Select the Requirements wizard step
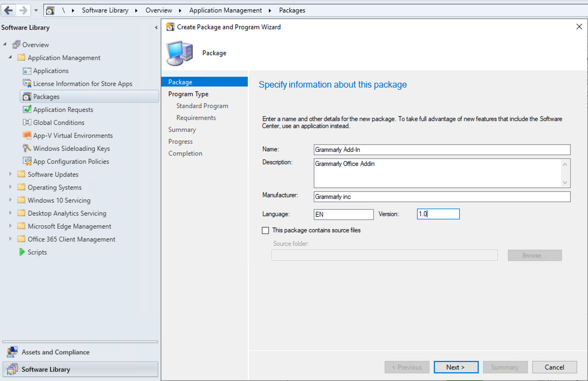The image size is (588, 381). (196, 118)
